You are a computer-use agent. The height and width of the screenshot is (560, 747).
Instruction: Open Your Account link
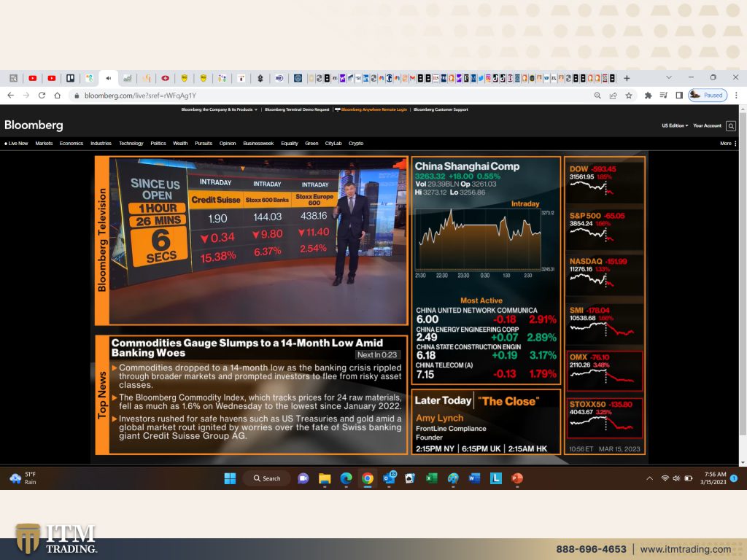pos(707,125)
